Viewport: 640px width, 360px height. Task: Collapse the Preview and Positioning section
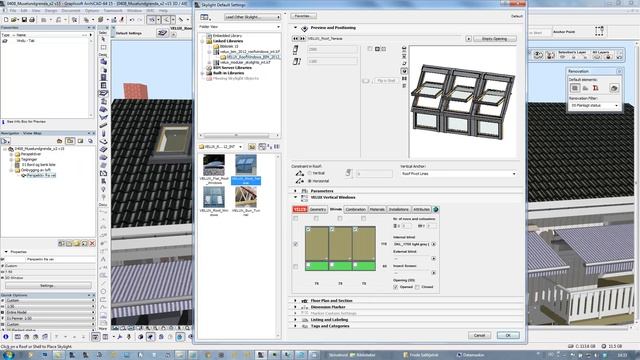click(x=296, y=28)
